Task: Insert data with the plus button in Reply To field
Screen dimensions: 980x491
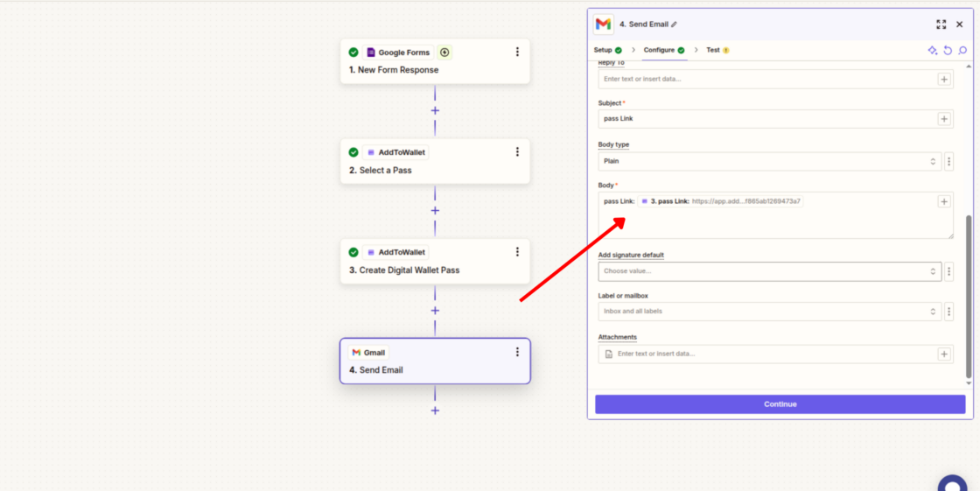Action: click(944, 80)
